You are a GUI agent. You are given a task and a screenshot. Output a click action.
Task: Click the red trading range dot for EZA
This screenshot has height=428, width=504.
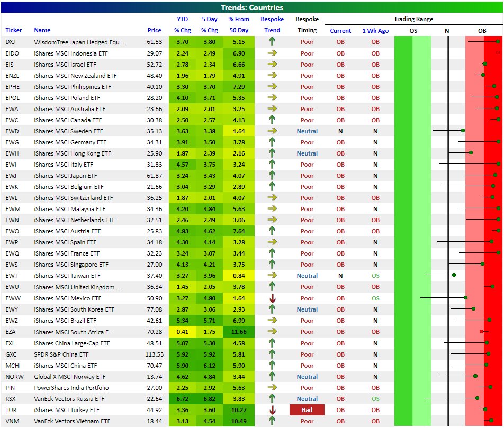click(x=481, y=331)
